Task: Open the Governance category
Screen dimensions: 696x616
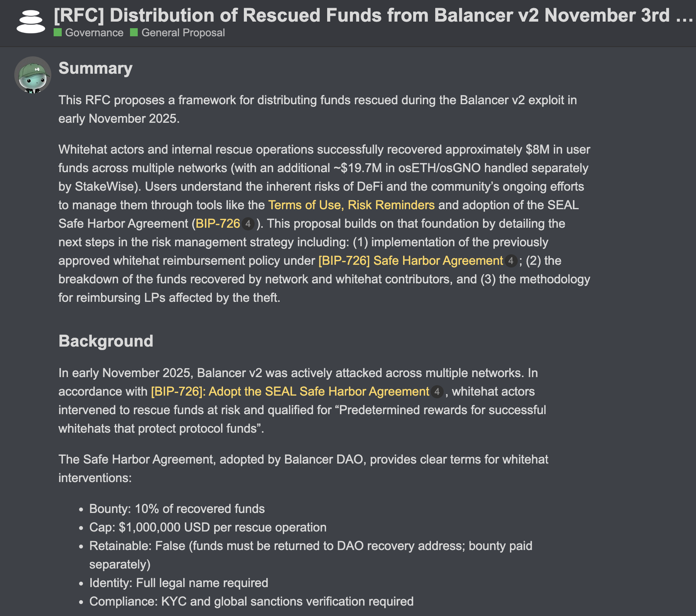Action: [x=94, y=33]
